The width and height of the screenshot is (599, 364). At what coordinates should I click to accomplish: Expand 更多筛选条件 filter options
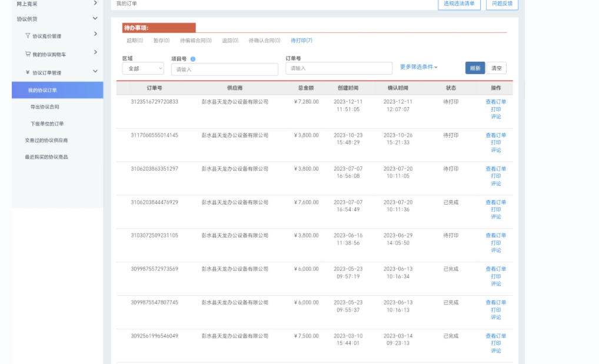point(418,67)
